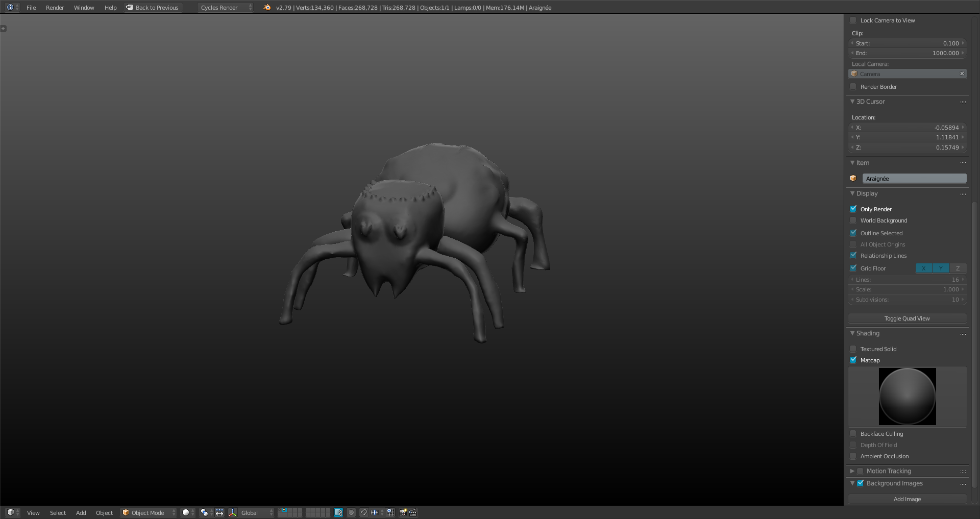Click the lock layers to scene icon
Image resolution: width=980 pixels, height=519 pixels.
(x=338, y=512)
